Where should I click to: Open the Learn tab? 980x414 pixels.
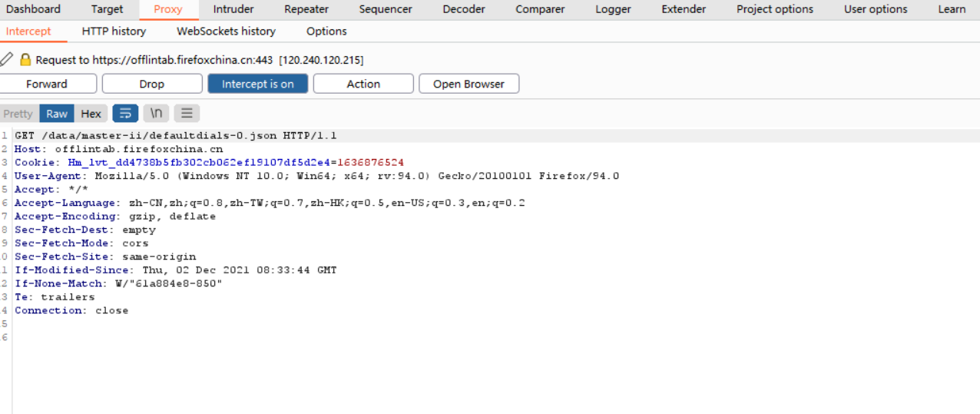(952, 9)
